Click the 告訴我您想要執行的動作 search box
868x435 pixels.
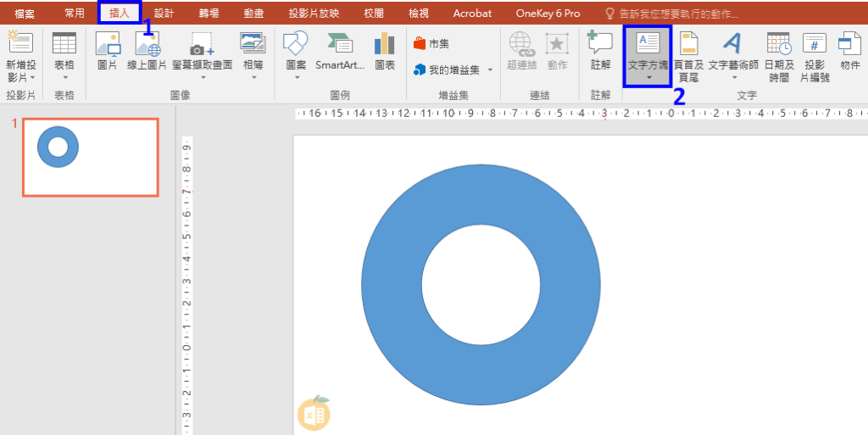point(678,14)
